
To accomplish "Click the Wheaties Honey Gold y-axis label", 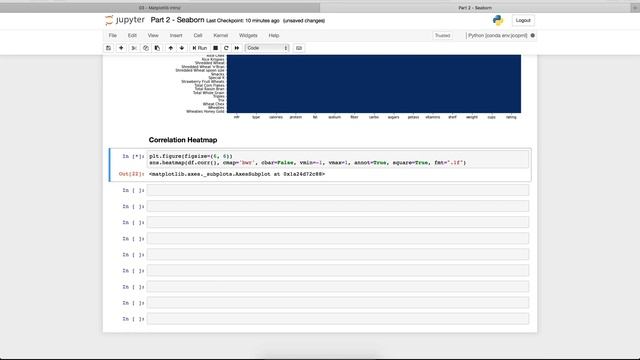I will pos(205,111).
